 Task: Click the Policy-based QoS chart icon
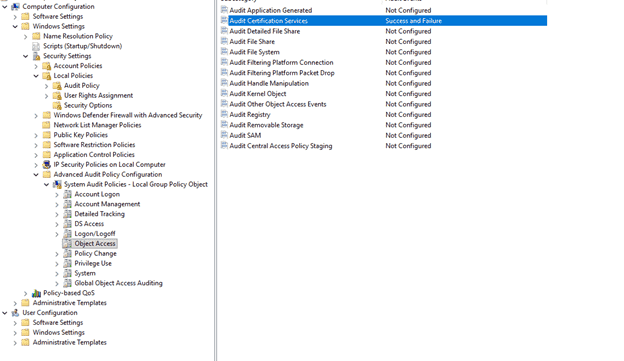point(36,293)
